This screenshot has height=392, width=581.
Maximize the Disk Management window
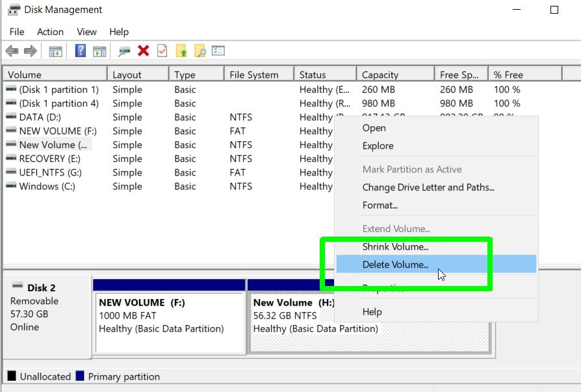click(554, 10)
